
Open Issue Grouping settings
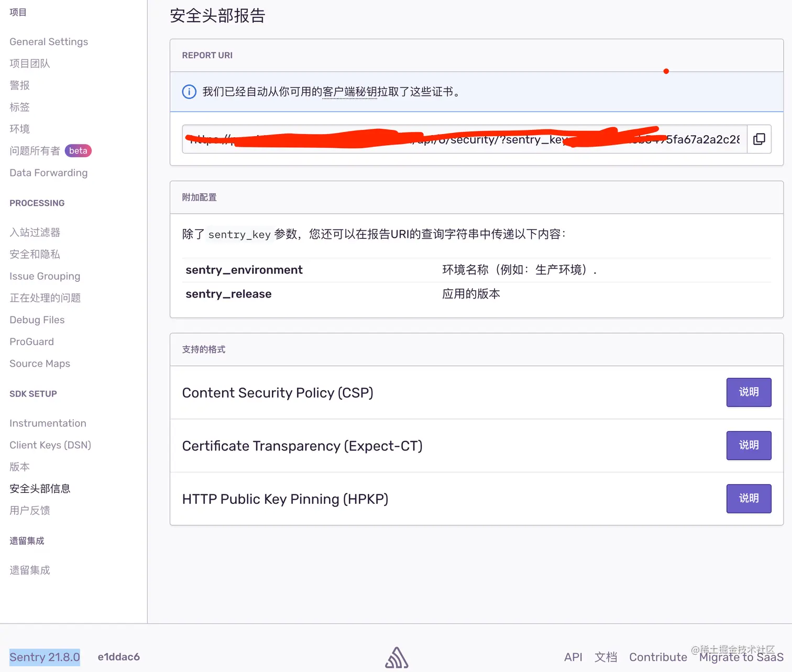tap(45, 276)
